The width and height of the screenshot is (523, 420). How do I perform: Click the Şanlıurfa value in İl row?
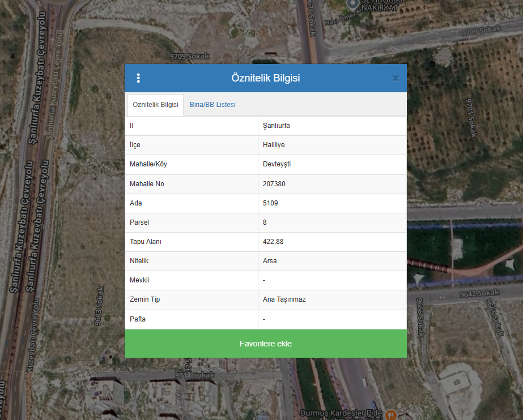(x=277, y=126)
